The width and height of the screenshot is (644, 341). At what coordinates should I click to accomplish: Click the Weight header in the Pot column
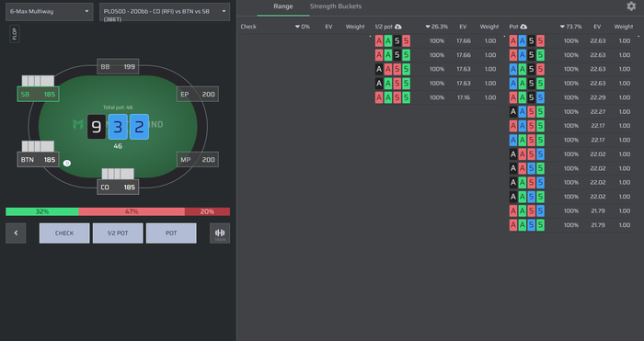[624, 27]
